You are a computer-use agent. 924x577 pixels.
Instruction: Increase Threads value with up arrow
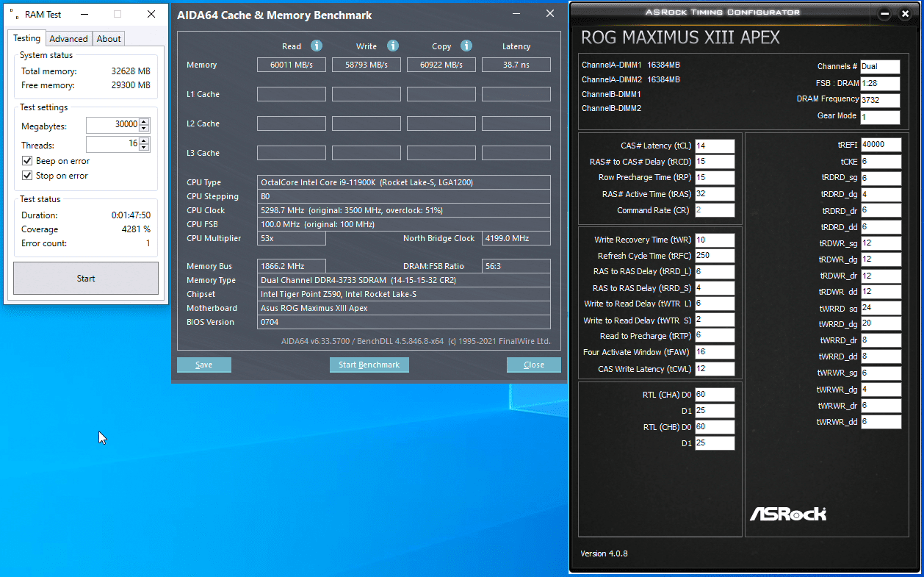pos(144,141)
